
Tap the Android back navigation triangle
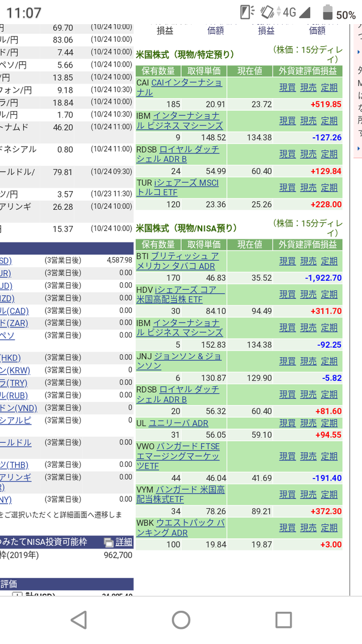79,620
